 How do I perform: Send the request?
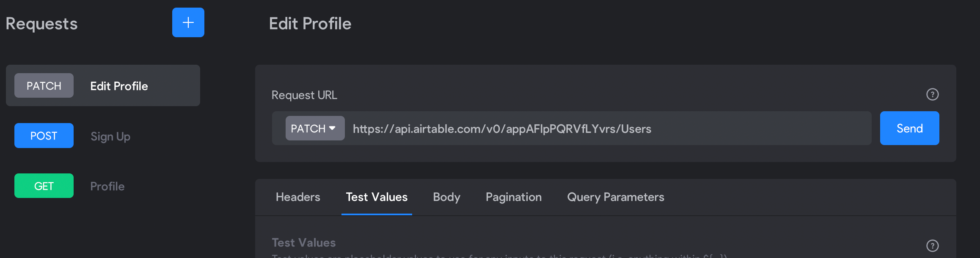[910, 128]
